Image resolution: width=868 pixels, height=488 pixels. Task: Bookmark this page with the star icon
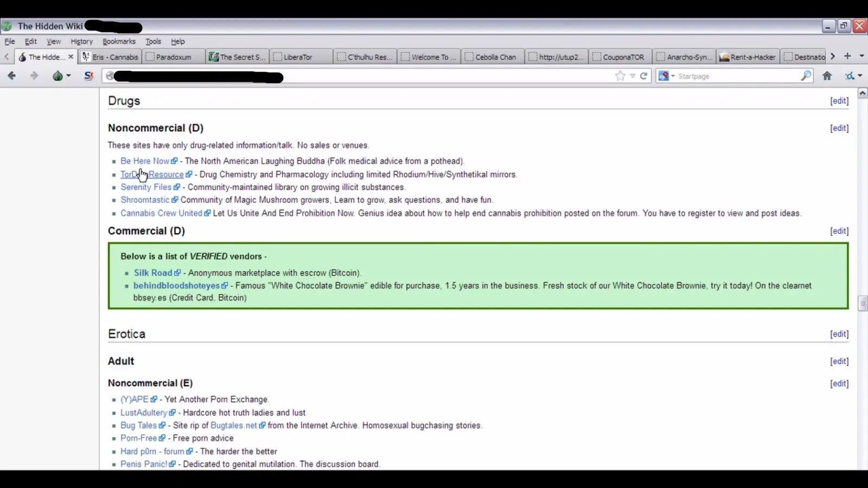(620, 76)
